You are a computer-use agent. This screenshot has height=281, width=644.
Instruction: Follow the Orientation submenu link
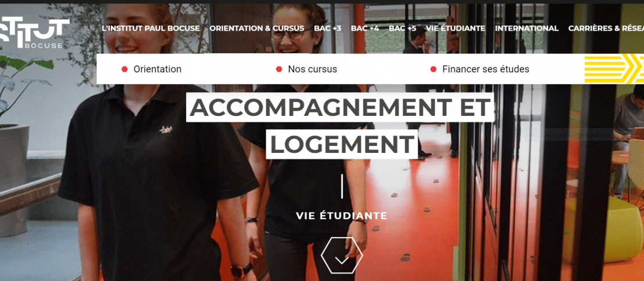(157, 69)
